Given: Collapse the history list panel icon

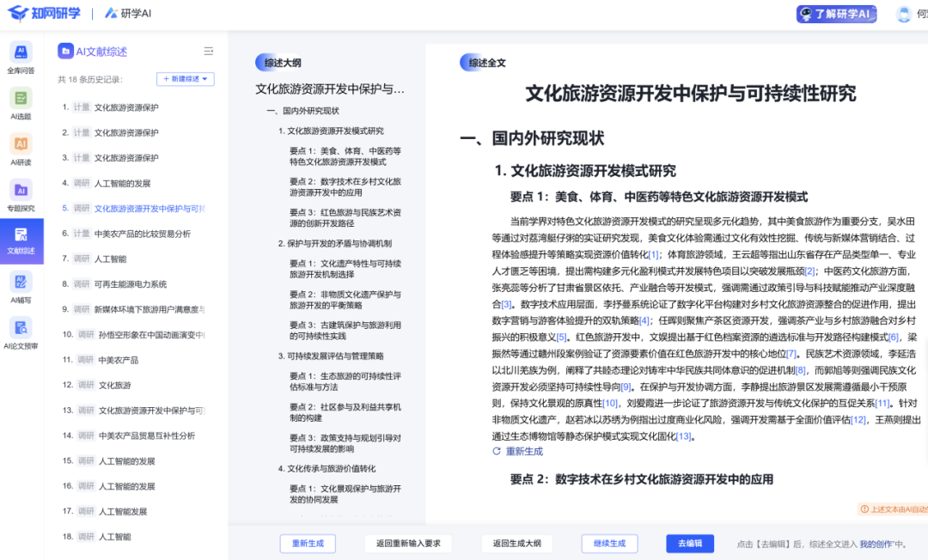Looking at the screenshot, I should click(208, 52).
